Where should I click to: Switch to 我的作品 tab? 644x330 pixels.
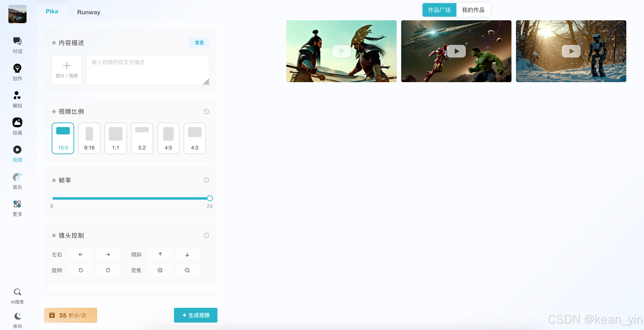pyautogui.click(x=473, y=10)
